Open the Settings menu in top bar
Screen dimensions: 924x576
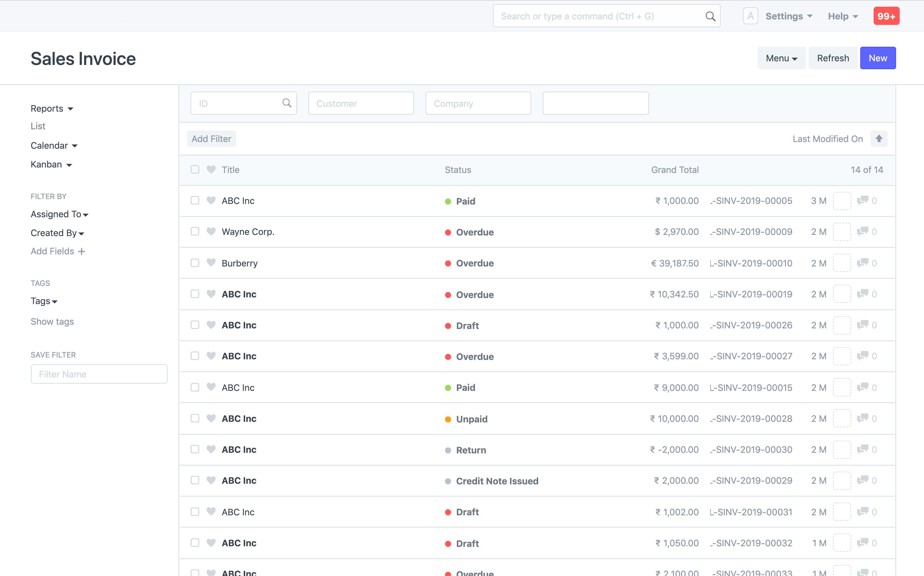[x=789, y=16]
